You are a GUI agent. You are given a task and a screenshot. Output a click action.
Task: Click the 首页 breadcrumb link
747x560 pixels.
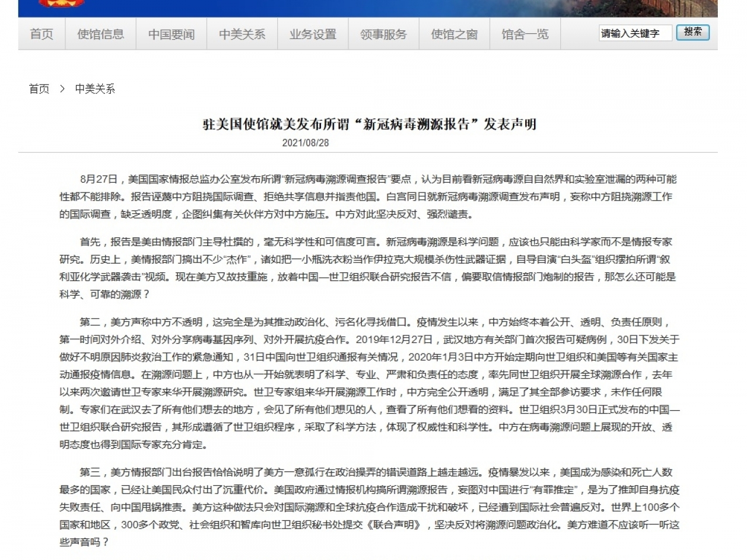[x=39, y=89]
